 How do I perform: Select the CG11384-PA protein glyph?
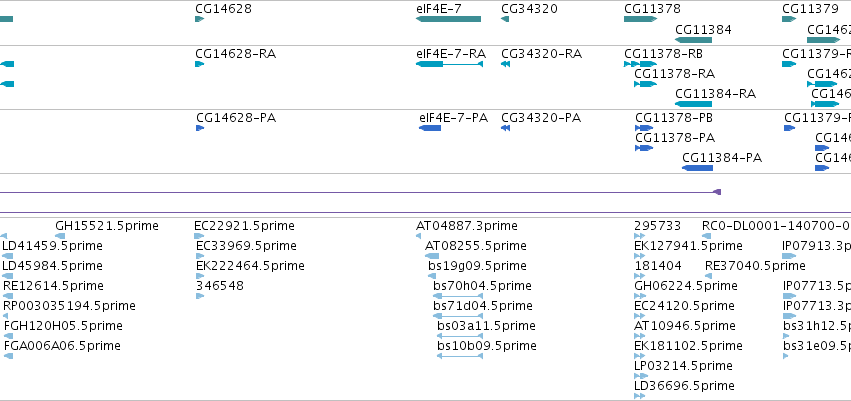(x=697, y=168)
